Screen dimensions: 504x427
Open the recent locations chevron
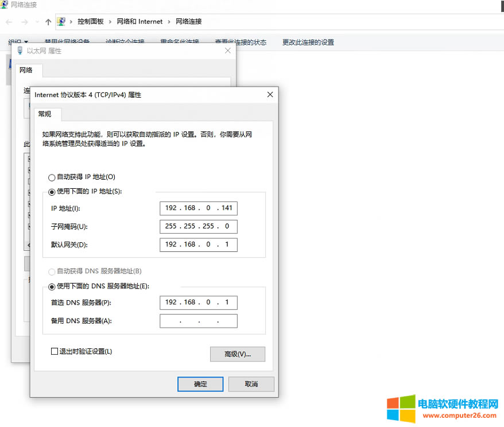[37, 22]
